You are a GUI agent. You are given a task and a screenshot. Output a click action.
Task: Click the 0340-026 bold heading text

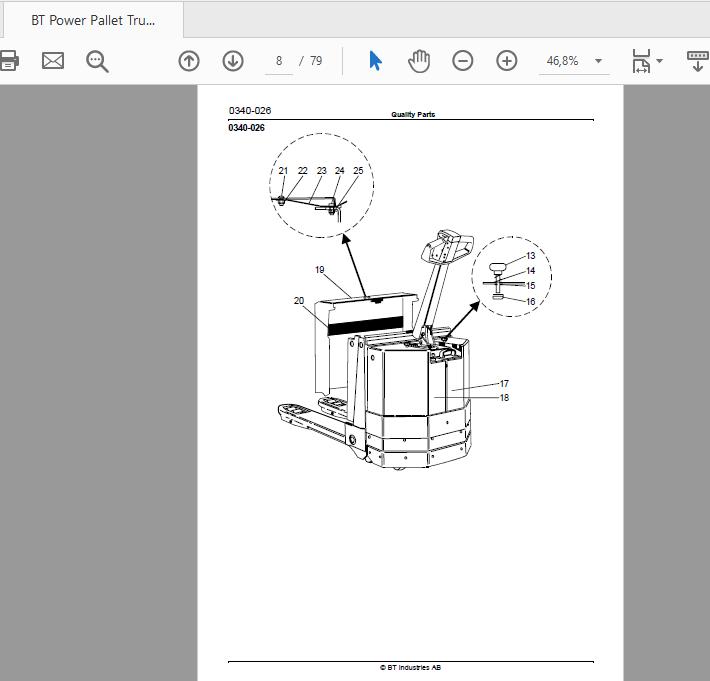point(246,128)
